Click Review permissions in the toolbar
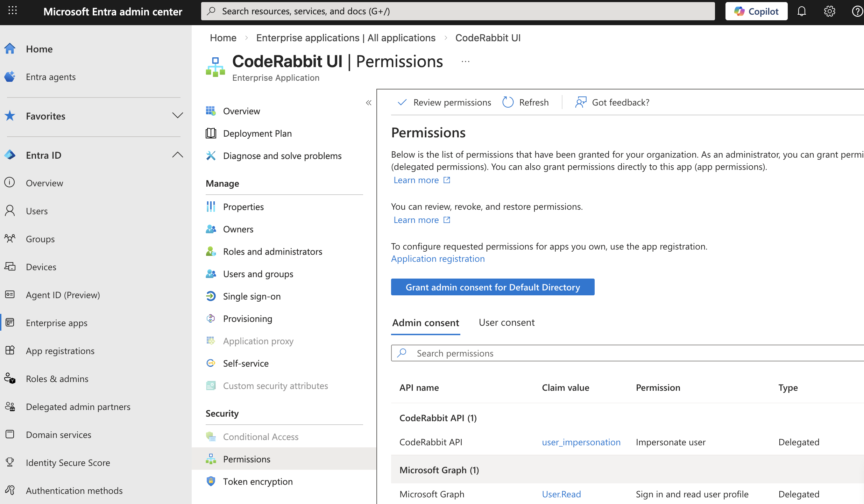 444,102
